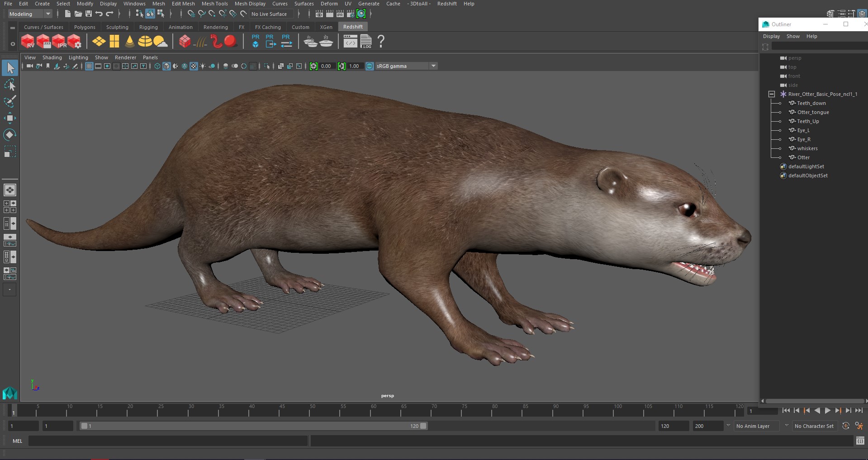Click the Outliner horizontal scrollbar
Viewport: 868px width, 460px height.
click(814, 401)
